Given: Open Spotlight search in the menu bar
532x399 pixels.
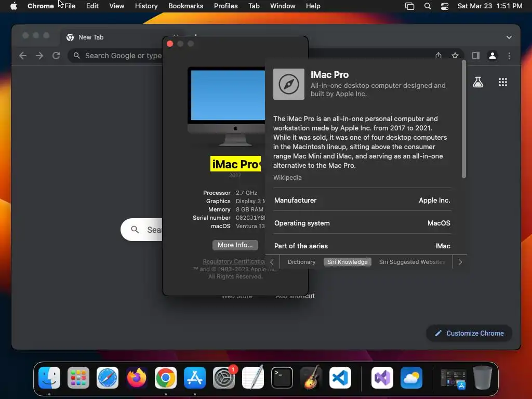Looking at the screenshot, I should [x=428, y=6].
